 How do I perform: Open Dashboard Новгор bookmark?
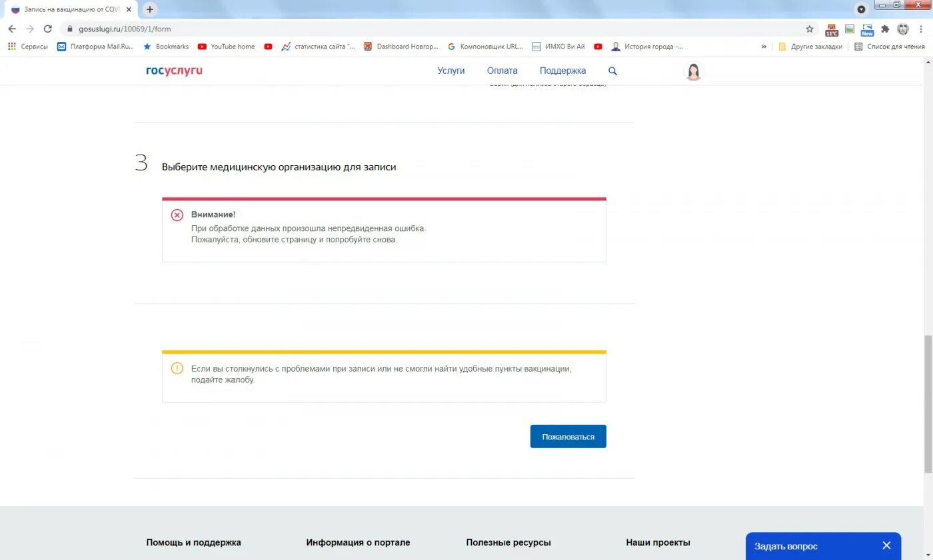401,47
